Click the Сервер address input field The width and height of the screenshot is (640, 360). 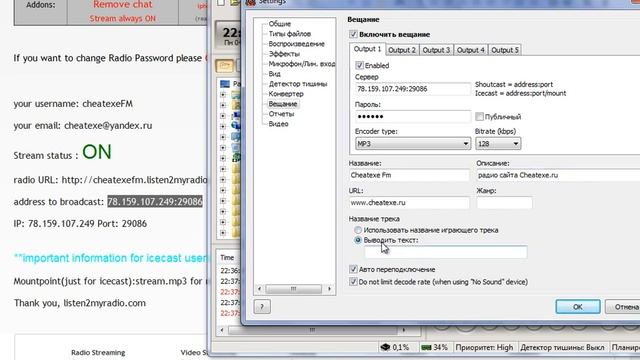point(413,89)
